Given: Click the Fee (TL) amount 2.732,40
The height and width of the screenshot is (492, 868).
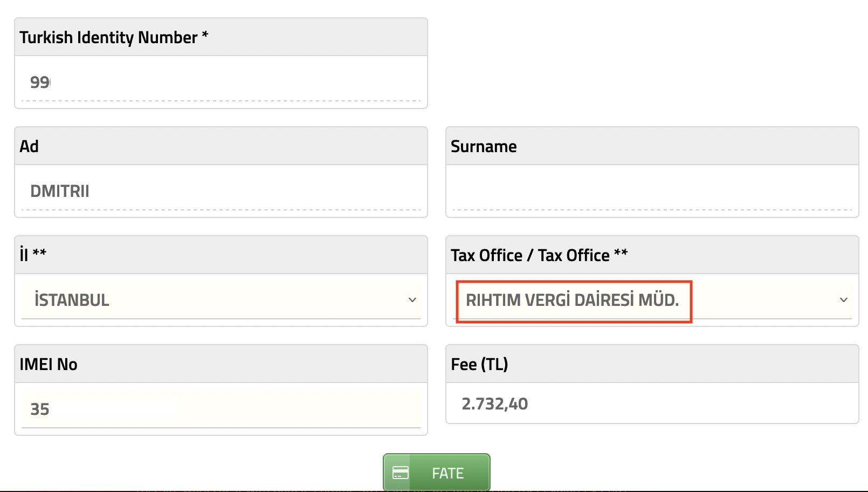Looking at the screenshot, I should coord(495,404).
